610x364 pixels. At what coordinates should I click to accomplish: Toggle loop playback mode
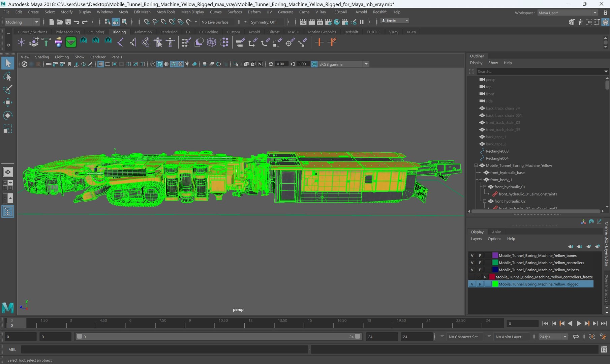point(576,337)
